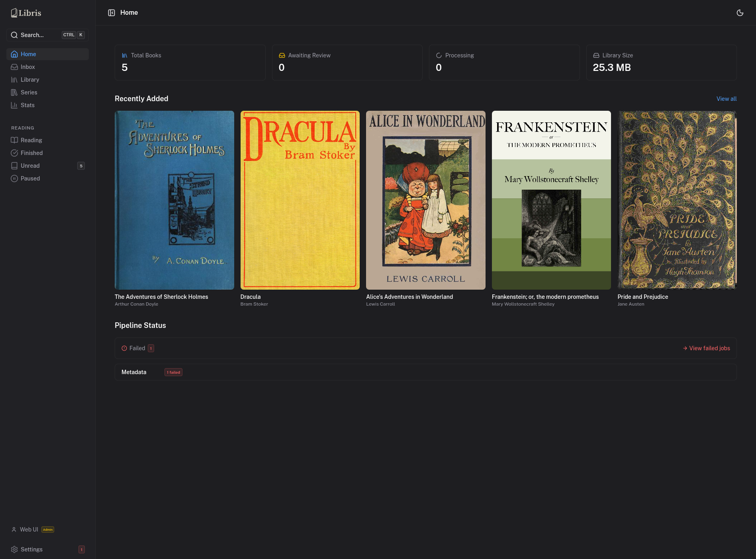This screenshot has height=559, width=756.
Task: Click the Awaiting Review stat card
Action: 347,63
